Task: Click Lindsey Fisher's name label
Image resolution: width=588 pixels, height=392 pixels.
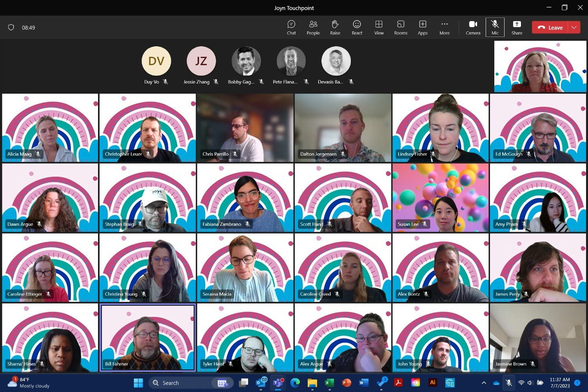Action: [412, 154]
